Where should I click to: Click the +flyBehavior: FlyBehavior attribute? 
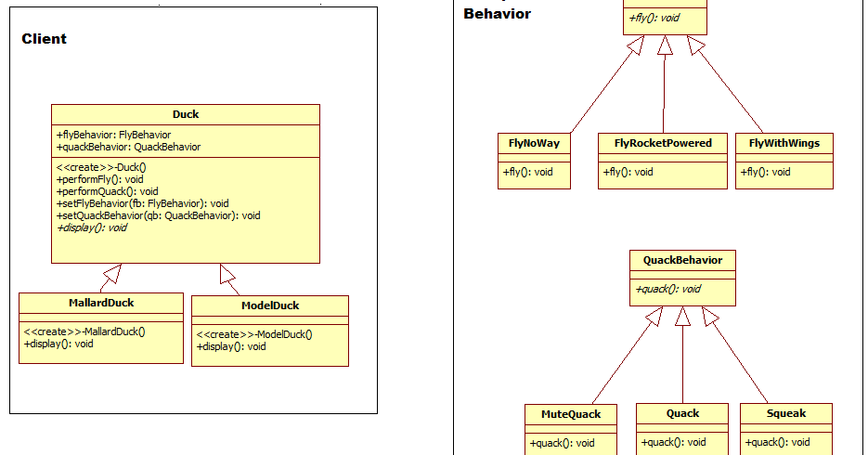pos(113,135)
